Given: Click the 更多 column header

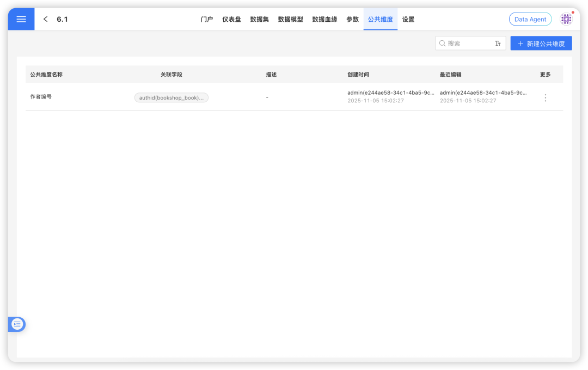Looking at the screenshot, I should tap(545, 75).
